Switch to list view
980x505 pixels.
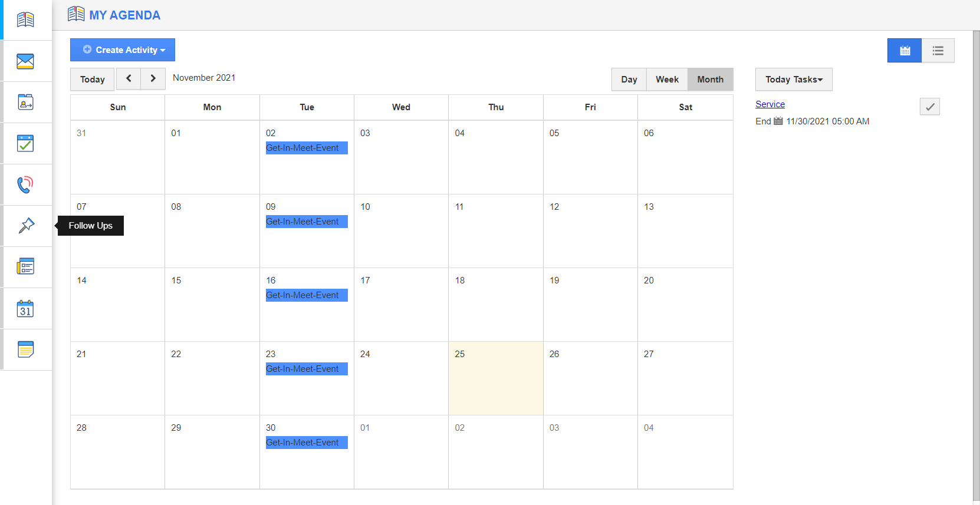pyautogui.click(x=938, y=51)
